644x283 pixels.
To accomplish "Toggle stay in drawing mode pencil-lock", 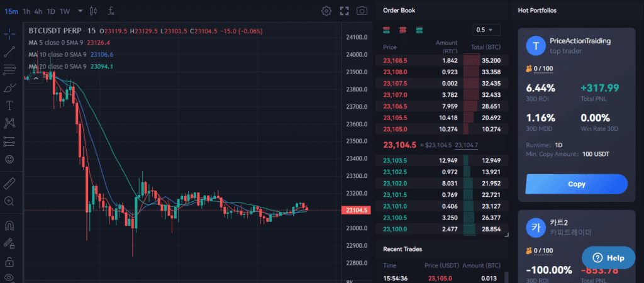I will 9,243.
